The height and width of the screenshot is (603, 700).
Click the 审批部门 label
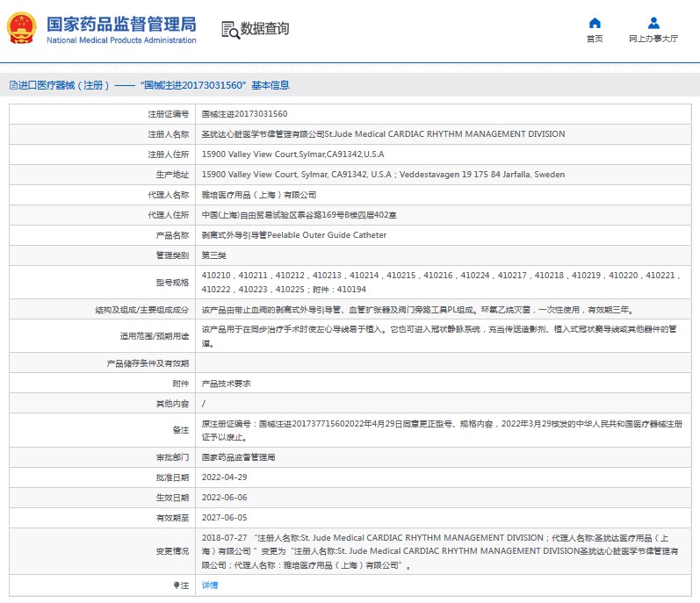pyautogui.click(x=172, y=457)
